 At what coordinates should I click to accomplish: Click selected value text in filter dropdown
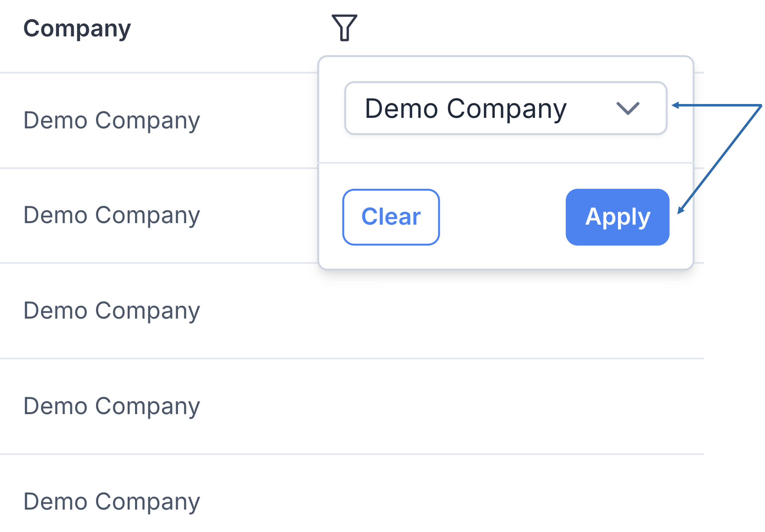pyautogui.click(x=465, y=109)
